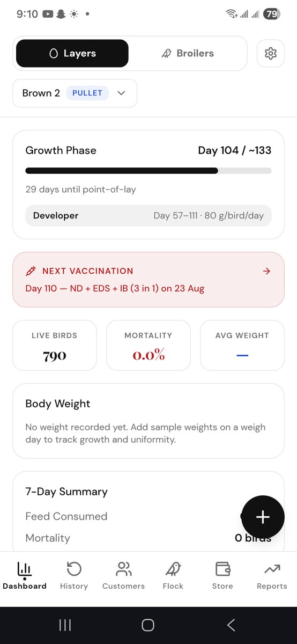Open the Body Weight card
Viewport: 297px width, 644px height.
(x=148, y=421)
